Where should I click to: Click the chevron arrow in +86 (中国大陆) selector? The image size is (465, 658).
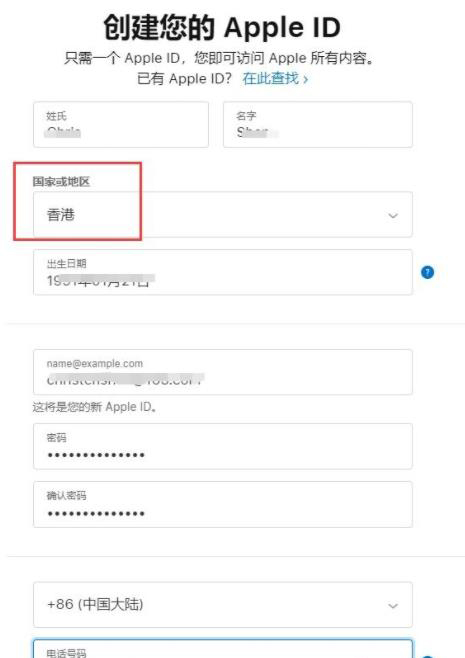393,606
